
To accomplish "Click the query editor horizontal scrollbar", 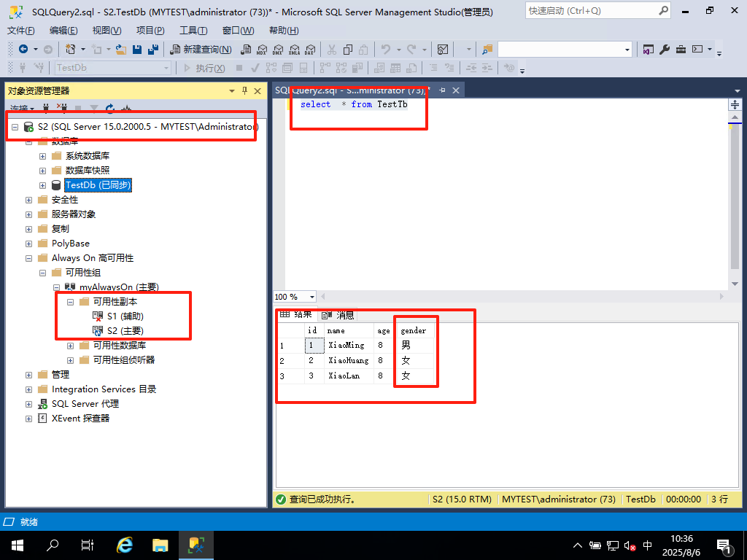I will [522, 296].
